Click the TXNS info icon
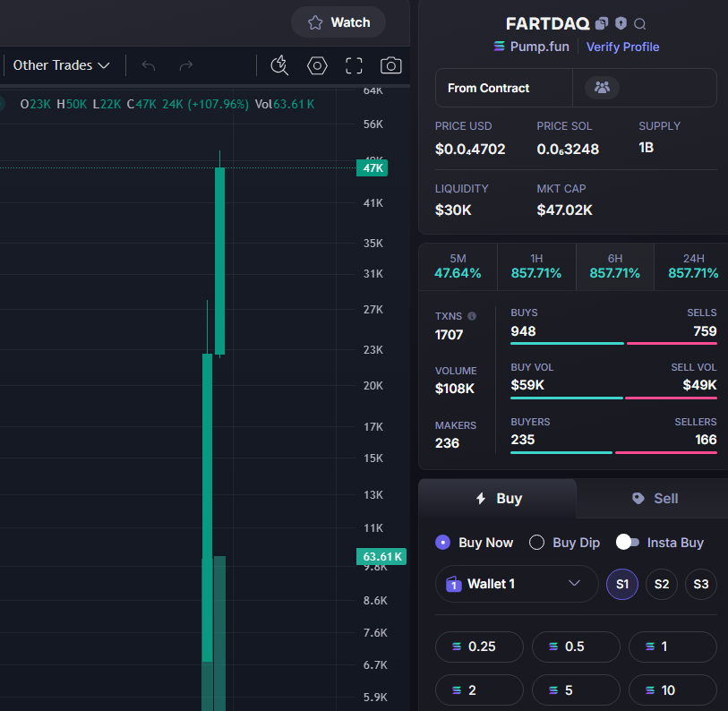728x711 pixels. click(472, 316)
